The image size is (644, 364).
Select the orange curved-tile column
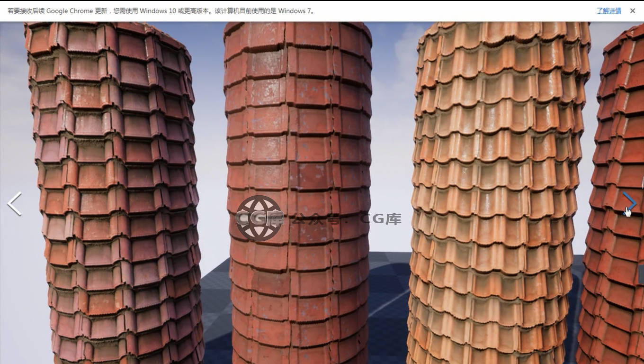point(497,142)
